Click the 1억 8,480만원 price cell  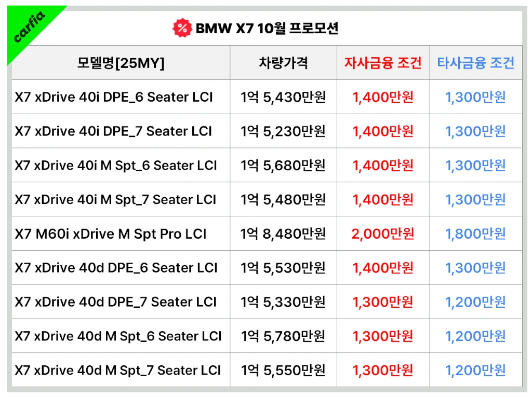click(x=283, y=234)
